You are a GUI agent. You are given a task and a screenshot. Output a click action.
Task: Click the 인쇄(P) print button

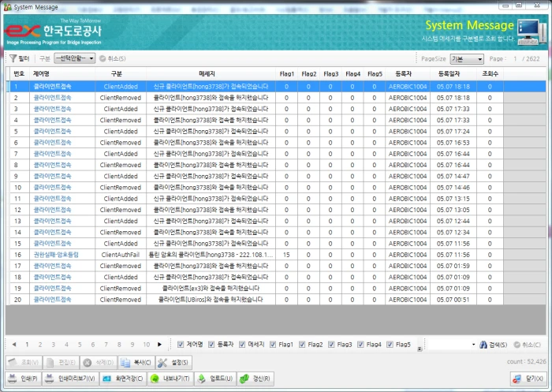pos(23,379)
